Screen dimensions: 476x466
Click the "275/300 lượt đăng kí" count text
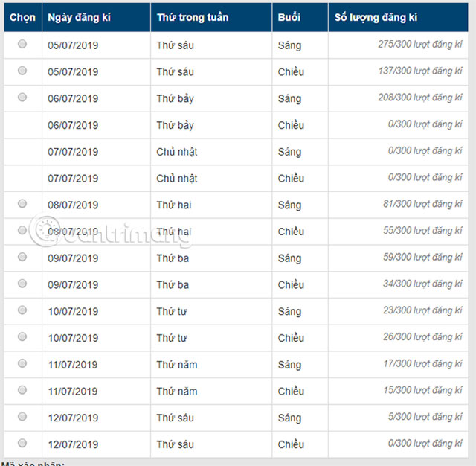(x=420, y=45)
